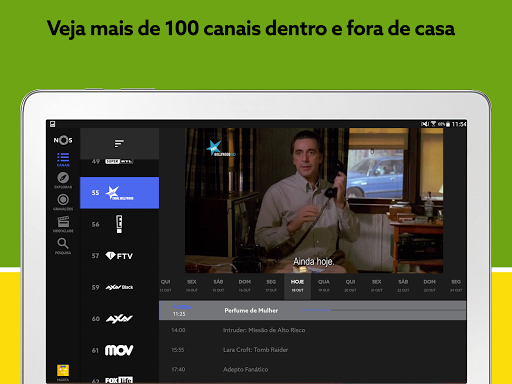Tap the video player preview

(314, 201)
